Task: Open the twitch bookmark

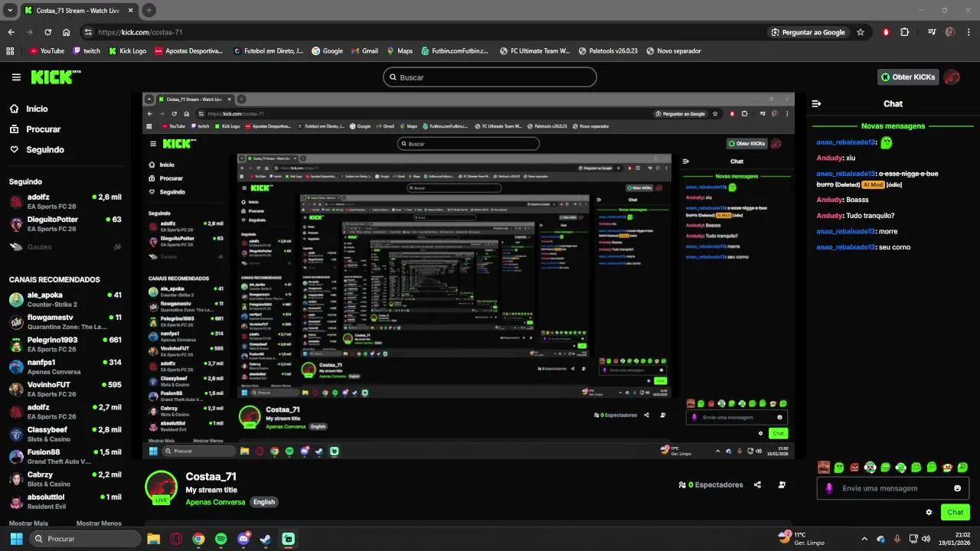Action: [x=87, y=51]
